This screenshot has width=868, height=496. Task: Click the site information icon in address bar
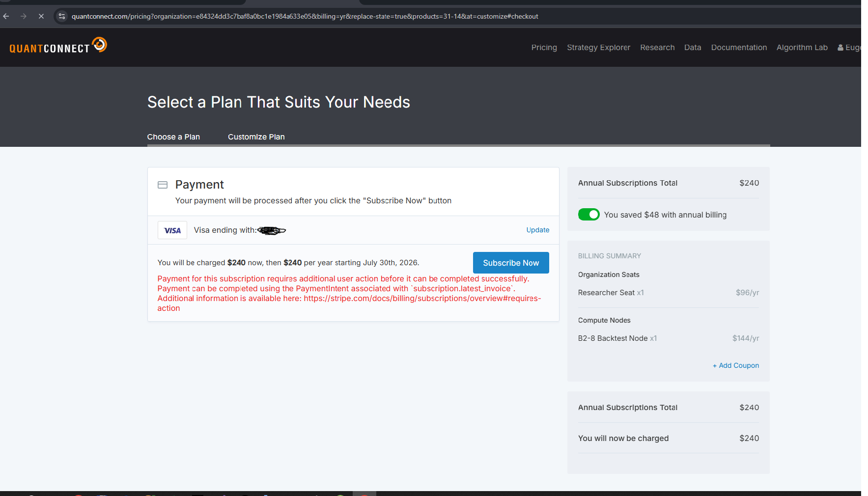click(62, 16)
